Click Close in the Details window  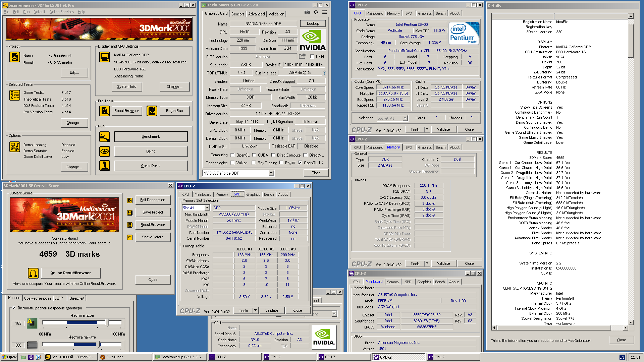[621, 340]
